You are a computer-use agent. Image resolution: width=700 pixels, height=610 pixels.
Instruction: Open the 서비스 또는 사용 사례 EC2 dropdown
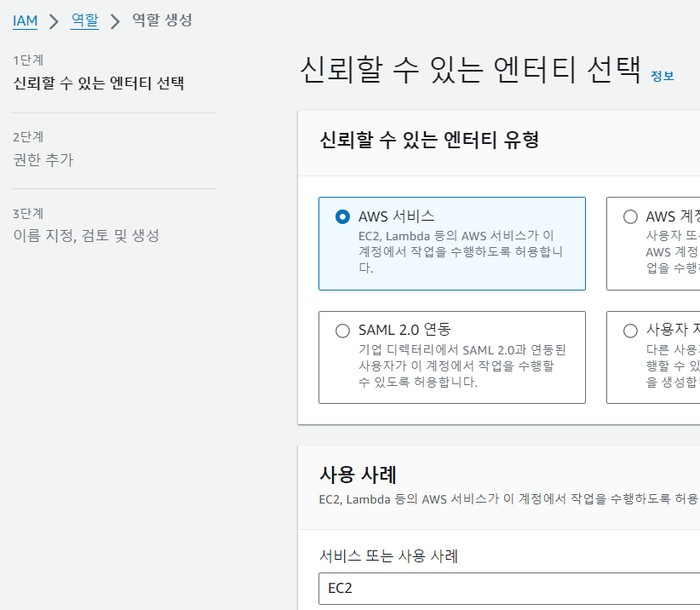coord(509,589)
